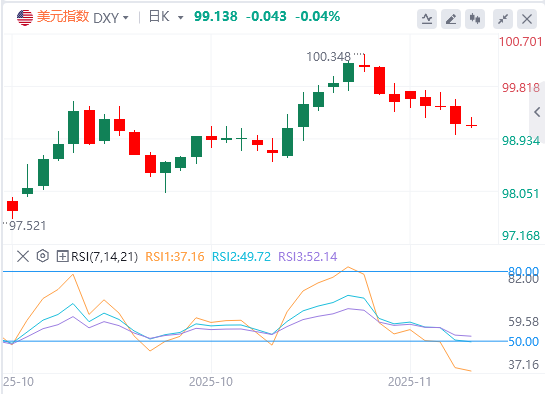
Task: Toggle the RSI1 orange line label
Action: [174, 257]
